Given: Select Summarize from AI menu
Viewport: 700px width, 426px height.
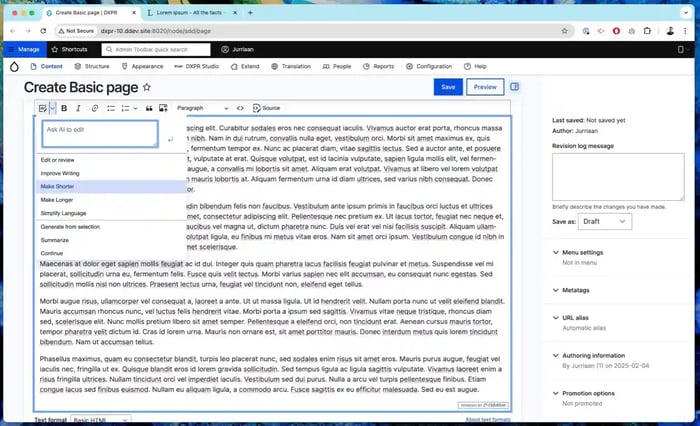Looking at the screenshot, I should (x=111, y=240).
